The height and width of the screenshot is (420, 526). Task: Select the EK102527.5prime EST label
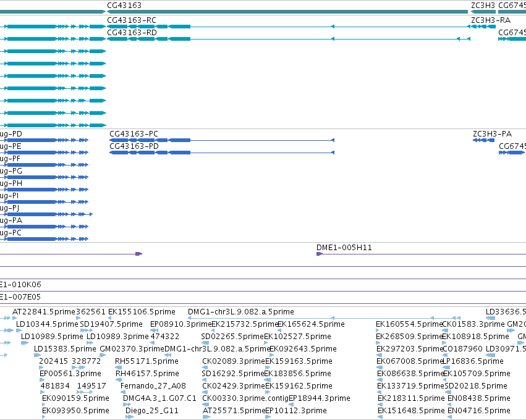coord(297,337)
